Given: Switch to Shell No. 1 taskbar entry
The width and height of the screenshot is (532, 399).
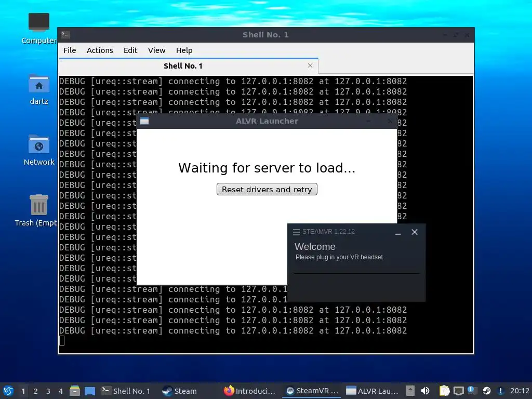Looking at the screenshot, I should [x=126, y=391].
